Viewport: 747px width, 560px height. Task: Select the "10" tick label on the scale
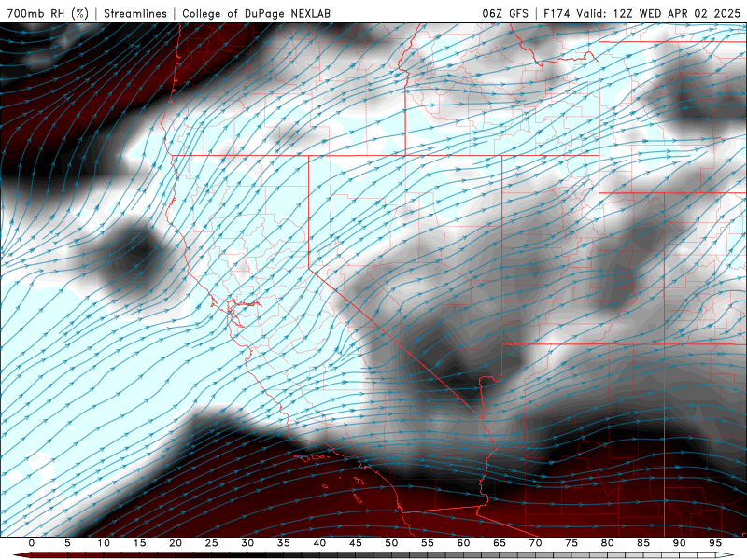pyautogui.click(x=104, y=543)
